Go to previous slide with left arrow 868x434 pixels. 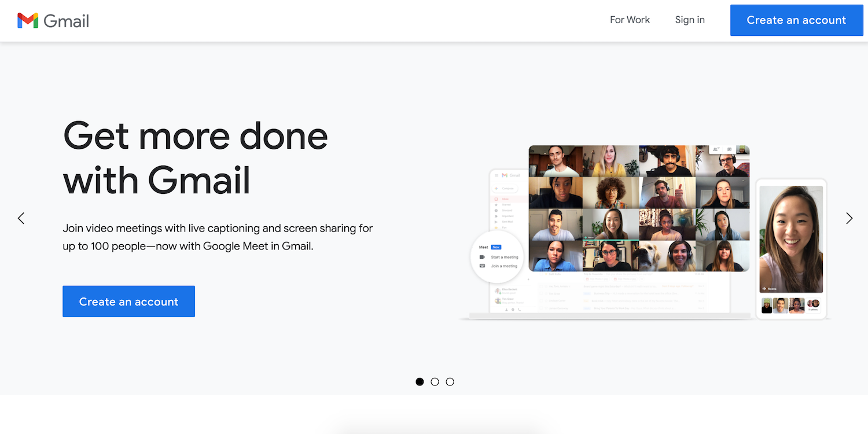(21, 218)
